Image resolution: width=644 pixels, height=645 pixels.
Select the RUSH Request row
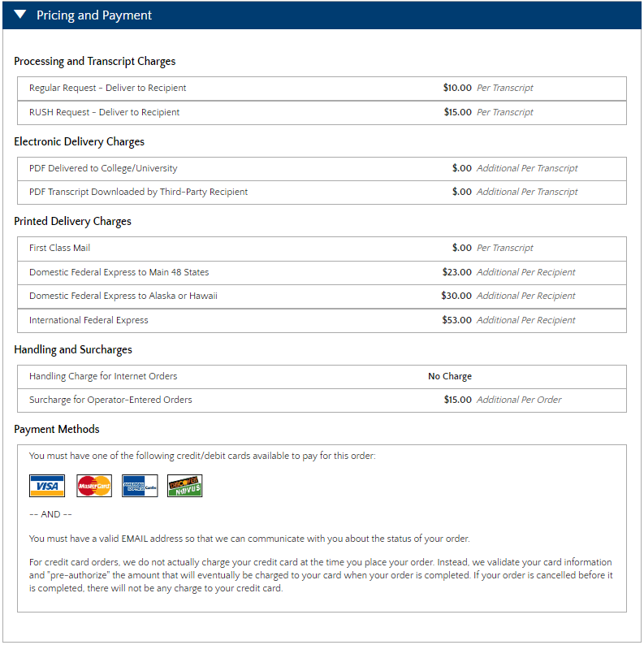click(105, 112)
